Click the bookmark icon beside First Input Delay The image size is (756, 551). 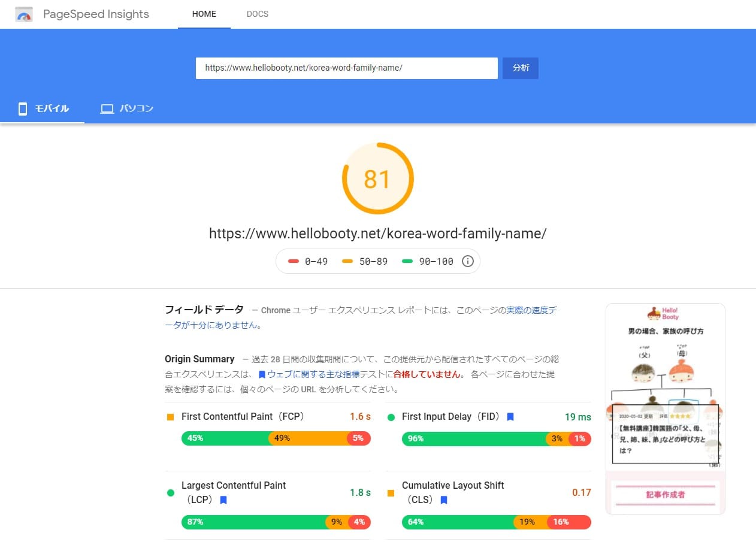[510, 417]
